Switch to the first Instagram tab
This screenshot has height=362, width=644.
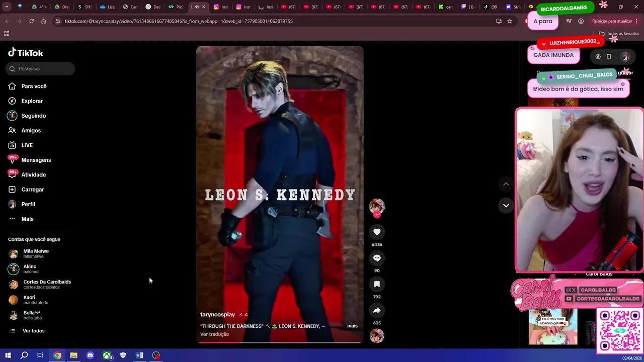tap(220, 7)
